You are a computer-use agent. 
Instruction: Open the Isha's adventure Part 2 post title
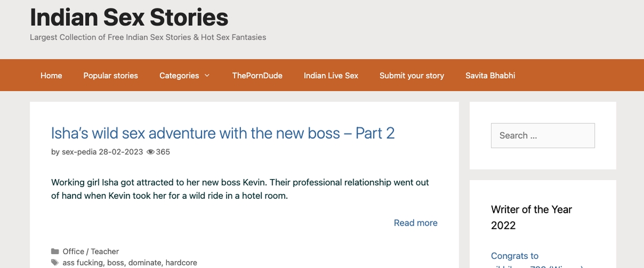point(223,133)
